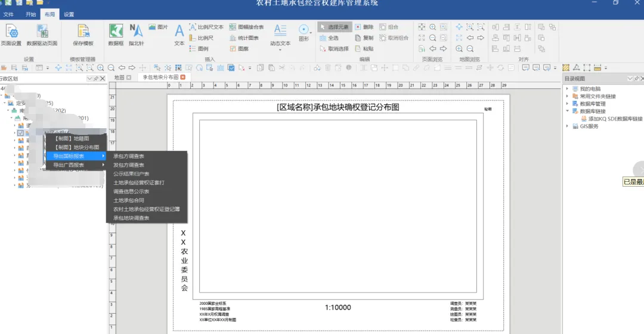Open 导出广西报表 submenu
This screenshot has height=334, width=644.
click(x=75, y=165)
